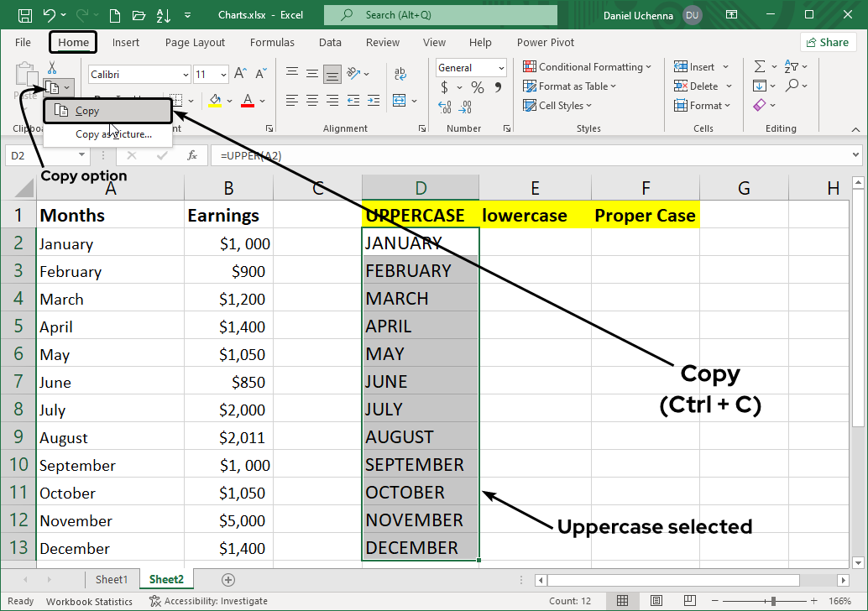Image resolution: width=868 pixels, height=611 pixels.
Task: Click the Cut scissors icon
Action: [x=52, y=68]
